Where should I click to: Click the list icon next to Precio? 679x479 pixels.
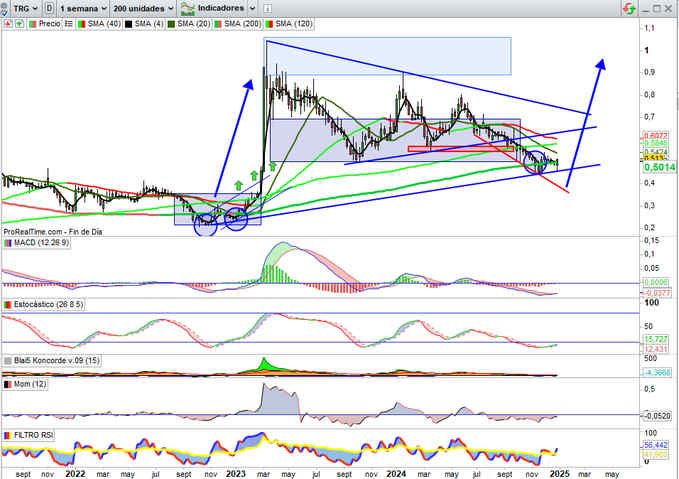[x=68, y=24]
